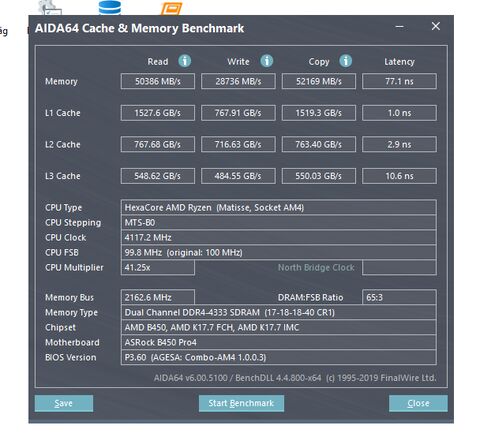Select L3 Cache copy 550.03 GB/s
The width and height of the screenshot is (480, 444).
(319, 176)
